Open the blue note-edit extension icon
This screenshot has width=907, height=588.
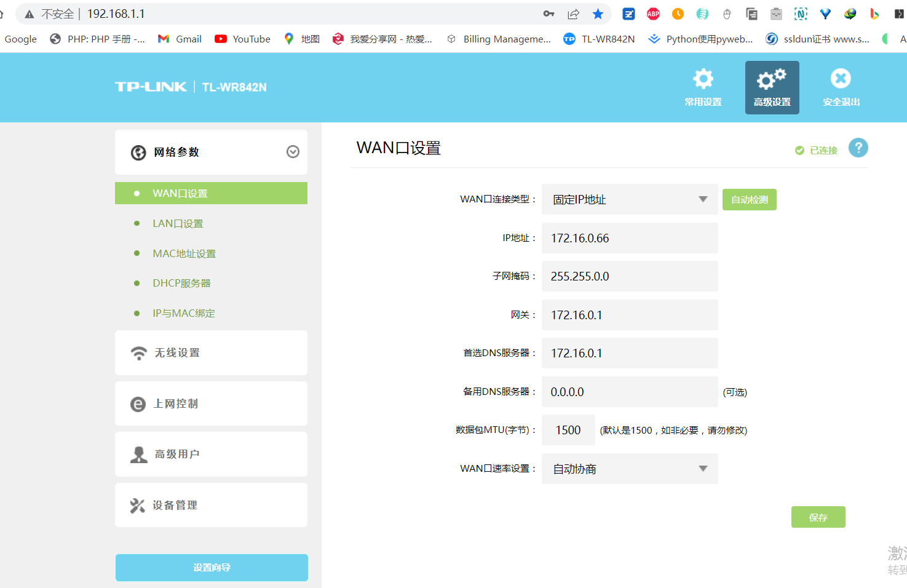tap(628, 14)
